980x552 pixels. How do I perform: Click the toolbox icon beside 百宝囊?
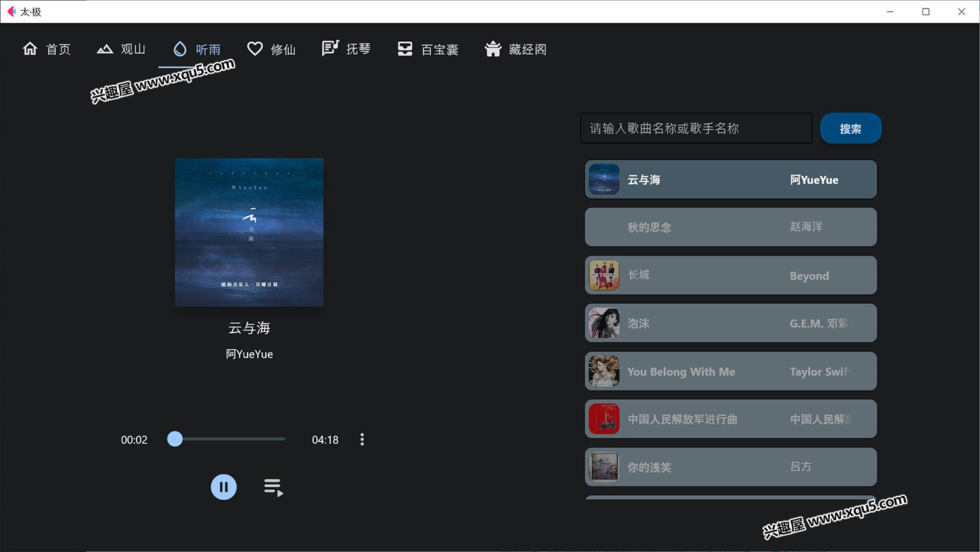pos(405,49)
